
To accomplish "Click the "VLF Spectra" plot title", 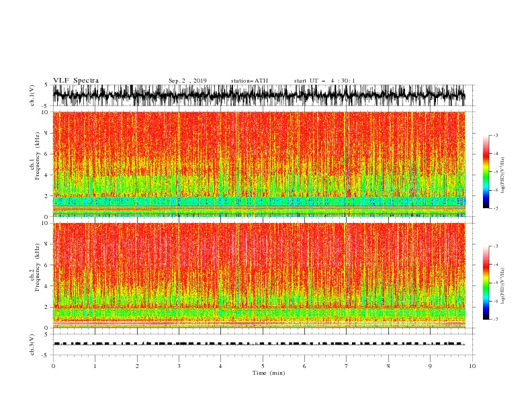I will pos(76,81).
